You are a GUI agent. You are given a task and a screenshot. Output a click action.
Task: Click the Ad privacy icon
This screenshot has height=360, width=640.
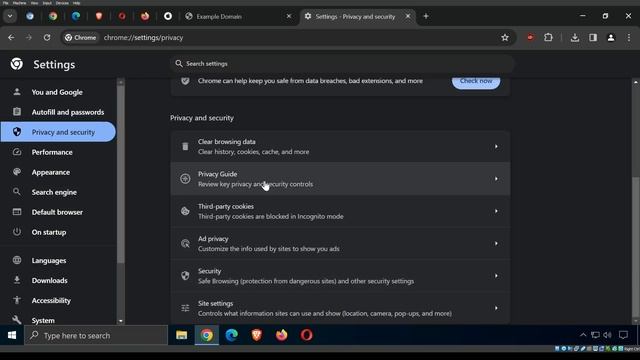(185, 243)
